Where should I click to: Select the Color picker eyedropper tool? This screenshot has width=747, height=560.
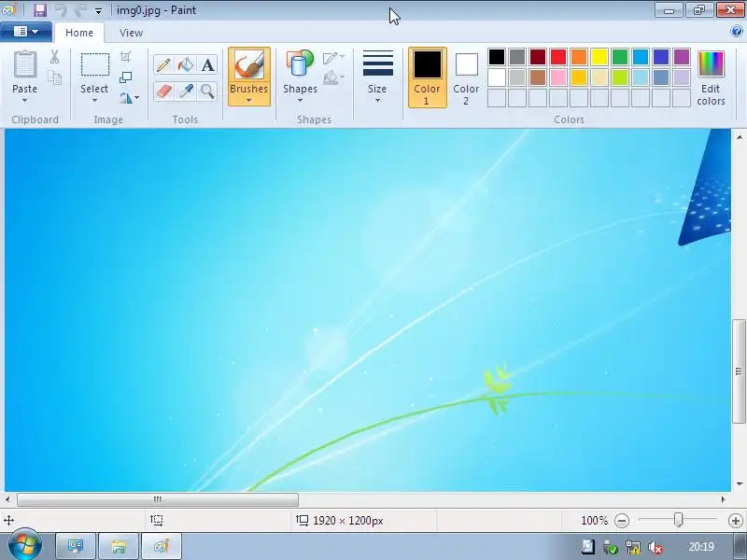(x=185, y=91)
